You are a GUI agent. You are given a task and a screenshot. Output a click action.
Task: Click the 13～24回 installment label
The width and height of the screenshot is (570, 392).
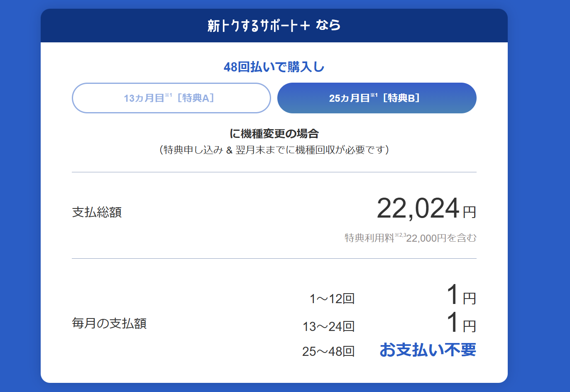[x=328, y=327]
